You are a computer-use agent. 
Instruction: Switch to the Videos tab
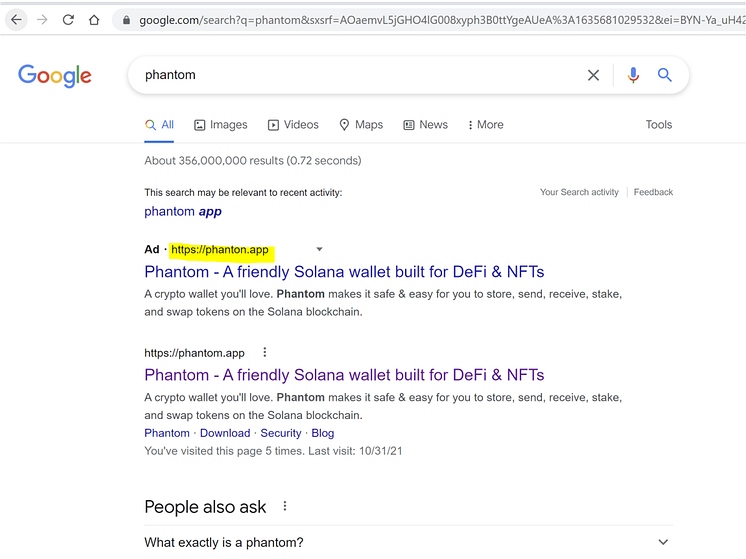[293, 125]
